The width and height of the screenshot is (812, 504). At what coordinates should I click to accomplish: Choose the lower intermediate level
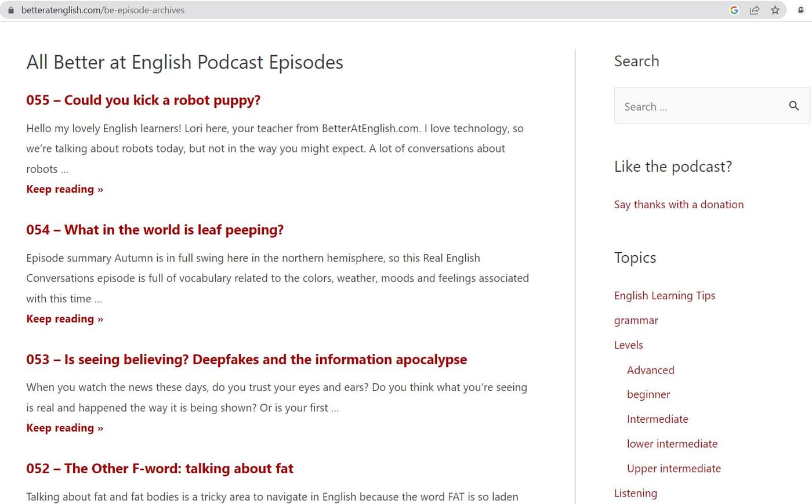point(672,444)
